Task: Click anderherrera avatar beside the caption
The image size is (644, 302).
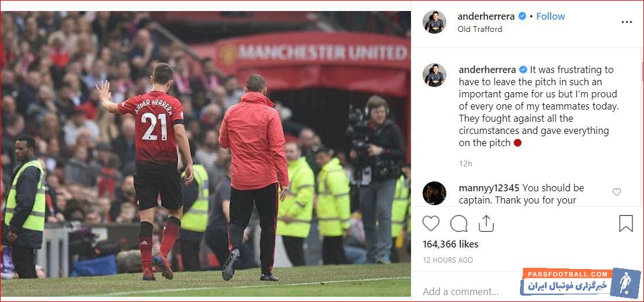Action: (434, 75)
